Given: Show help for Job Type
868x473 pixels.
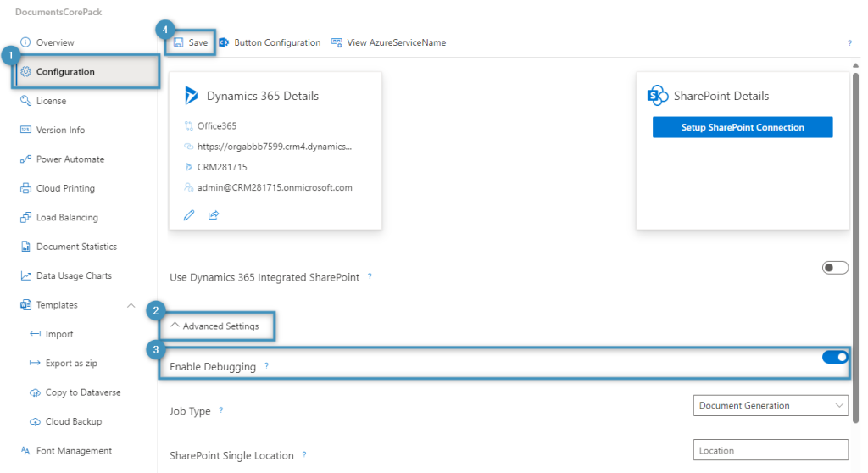Looking at the screenshot, I should (x=221, y=410).
